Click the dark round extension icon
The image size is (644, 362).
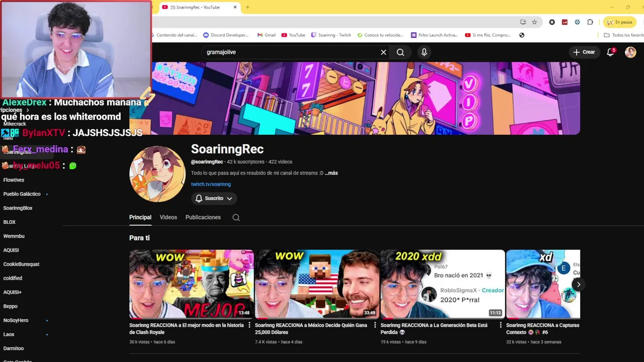pos(552,22)
